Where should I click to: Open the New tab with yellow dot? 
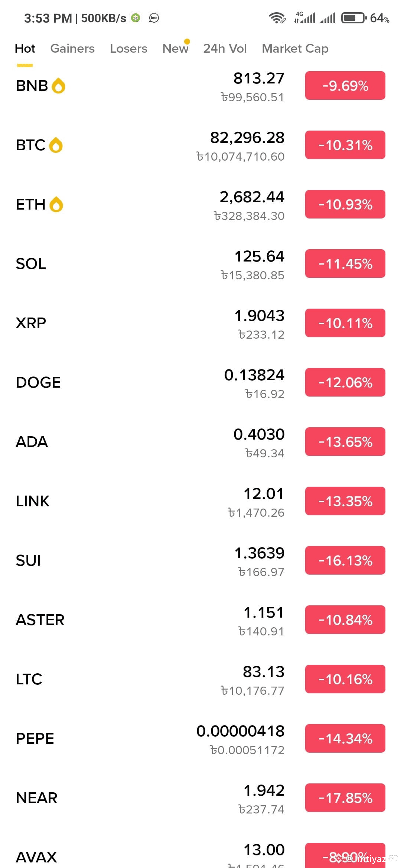coord(176,48)
